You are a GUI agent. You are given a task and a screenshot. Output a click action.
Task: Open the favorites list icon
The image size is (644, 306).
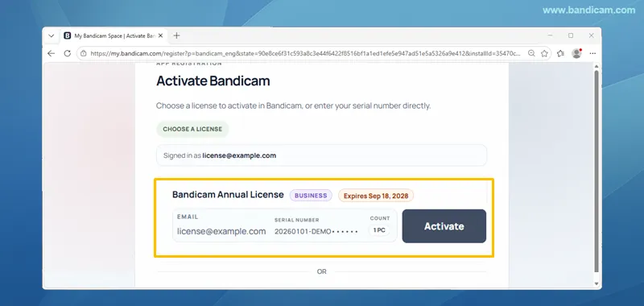click(x=560, y=53)
